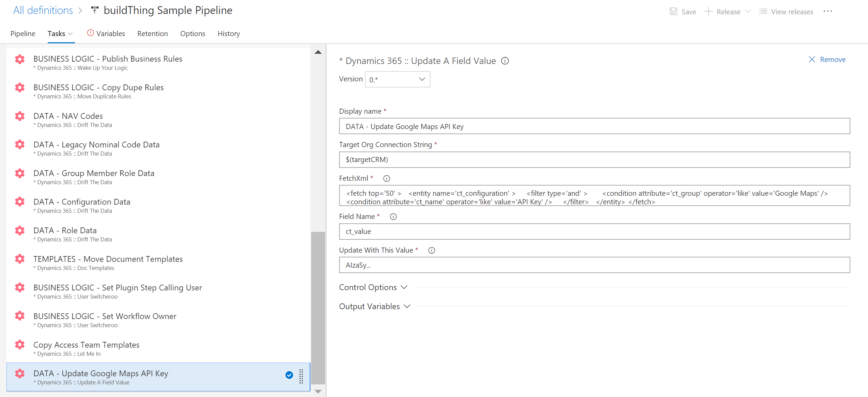Image resolution: width=868 pixels, height=397 pixels.
Task: Click the warning icon next to Variables
Action: 90,33
